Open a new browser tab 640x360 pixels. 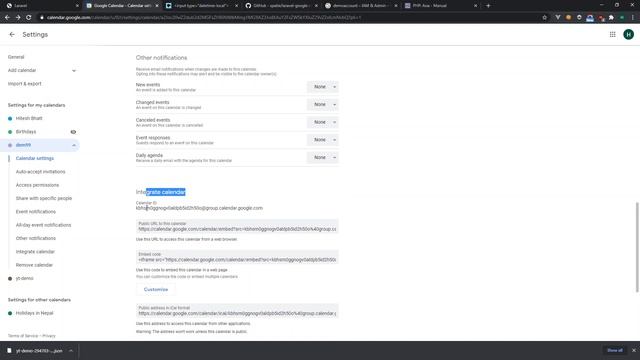[x=488, y=6]
